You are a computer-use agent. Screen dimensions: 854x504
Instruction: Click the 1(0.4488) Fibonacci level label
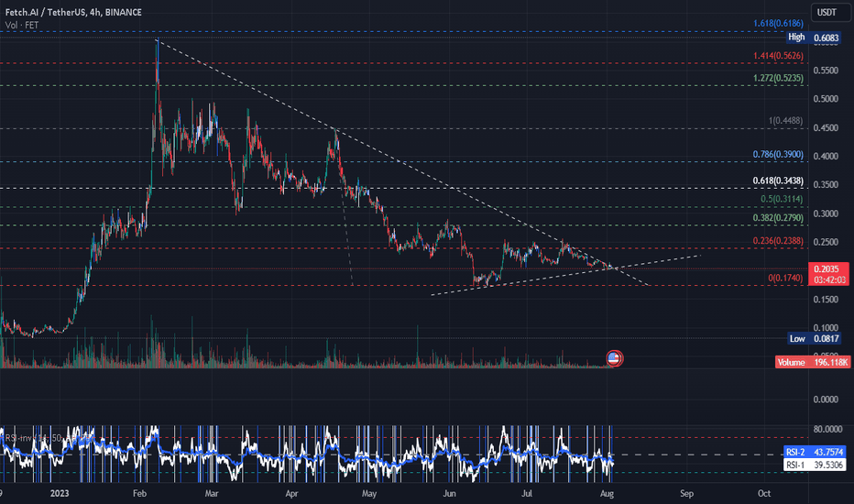(785, 120)
